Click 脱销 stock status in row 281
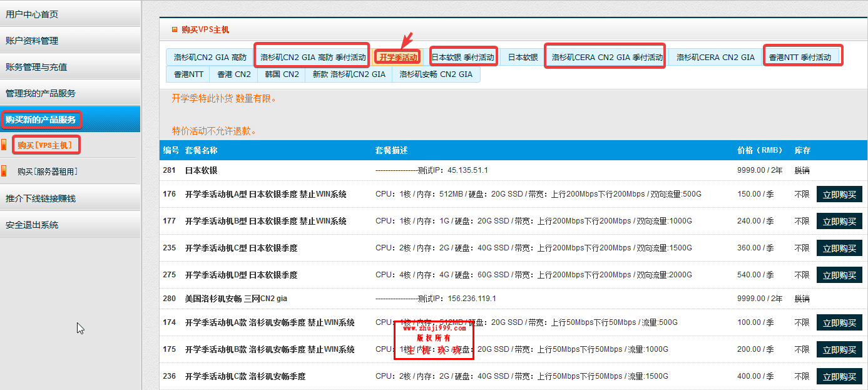 tap(802, 170)
